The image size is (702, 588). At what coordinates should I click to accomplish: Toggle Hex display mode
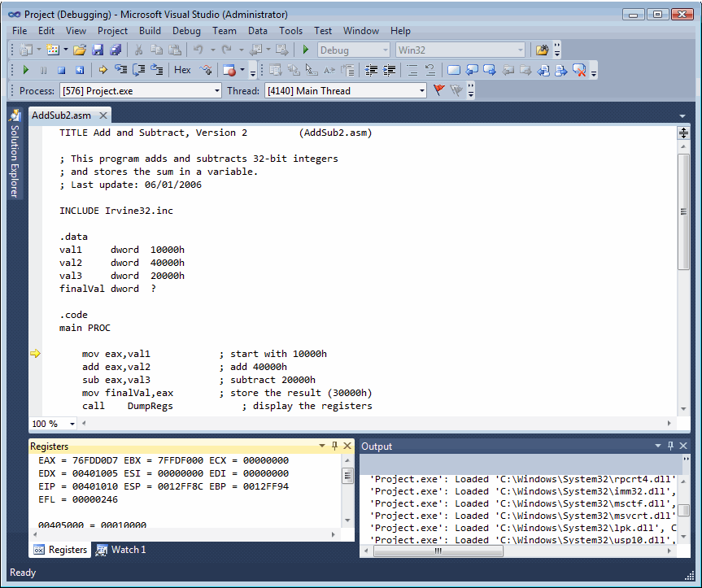coord(182,70)
